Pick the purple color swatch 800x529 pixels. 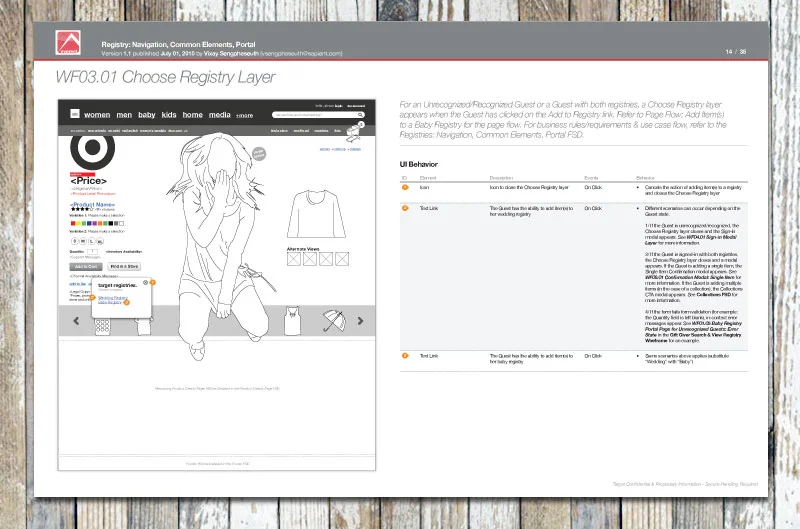click(94, 223)
